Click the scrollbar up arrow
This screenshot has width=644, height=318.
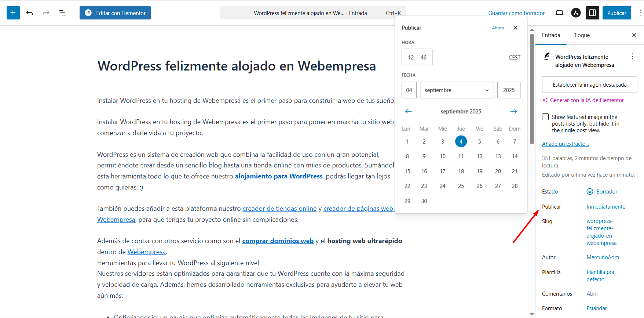click(532, 29)
